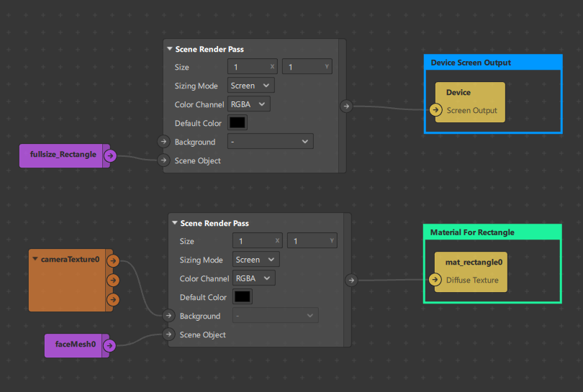Click upper pass Color Channel label
The width and height of the screenshot is (583, 392).
[x=199, y=104]
